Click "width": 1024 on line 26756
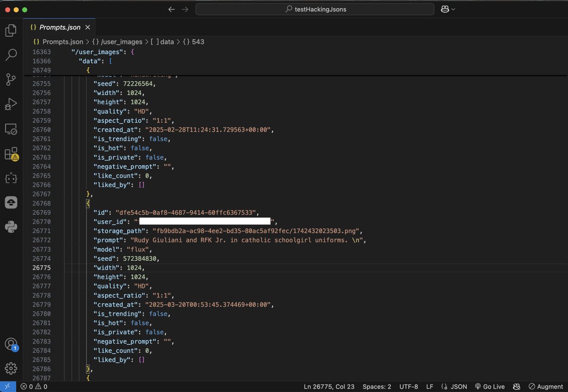Screen dimensions: 568x392 (119, 93)
